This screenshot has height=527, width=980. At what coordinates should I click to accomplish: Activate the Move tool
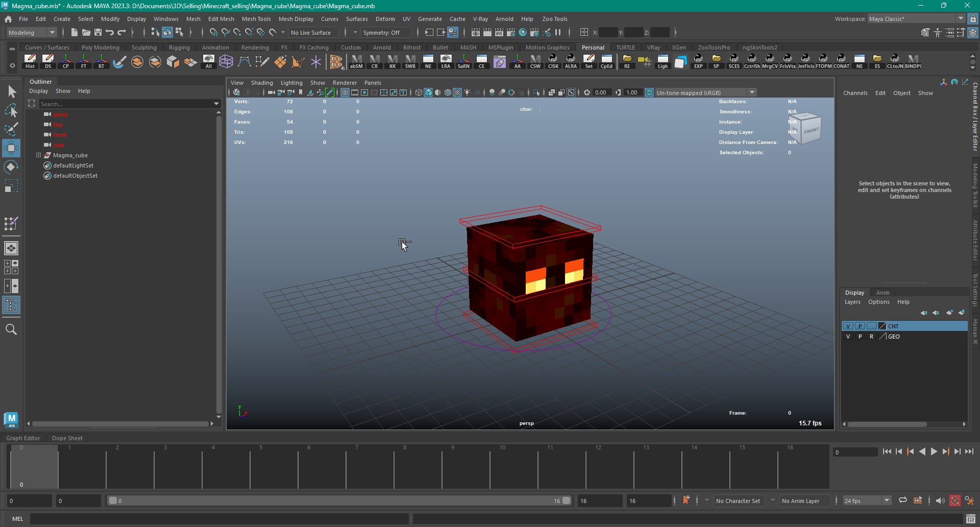click(11, 148)
